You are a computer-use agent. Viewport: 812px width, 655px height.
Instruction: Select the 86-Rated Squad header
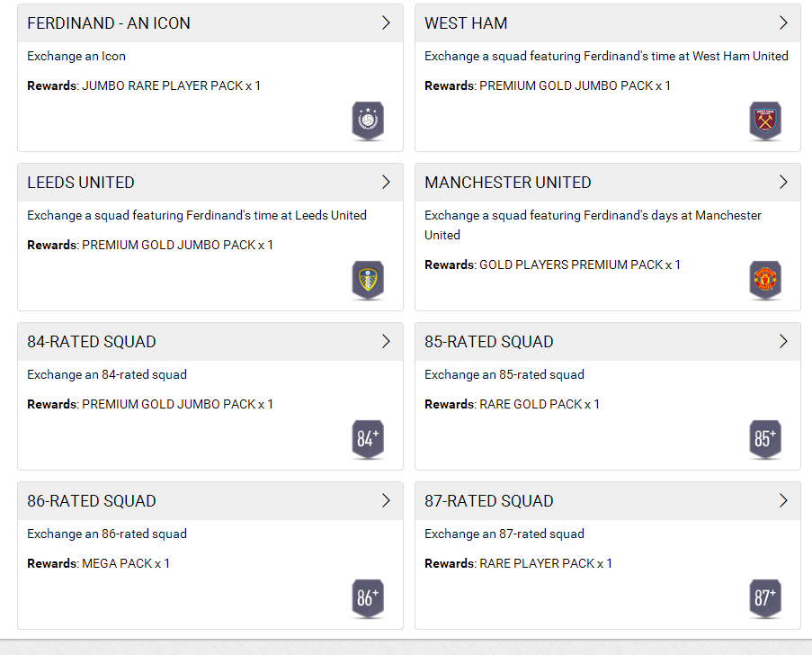click(x=92, y=501)
